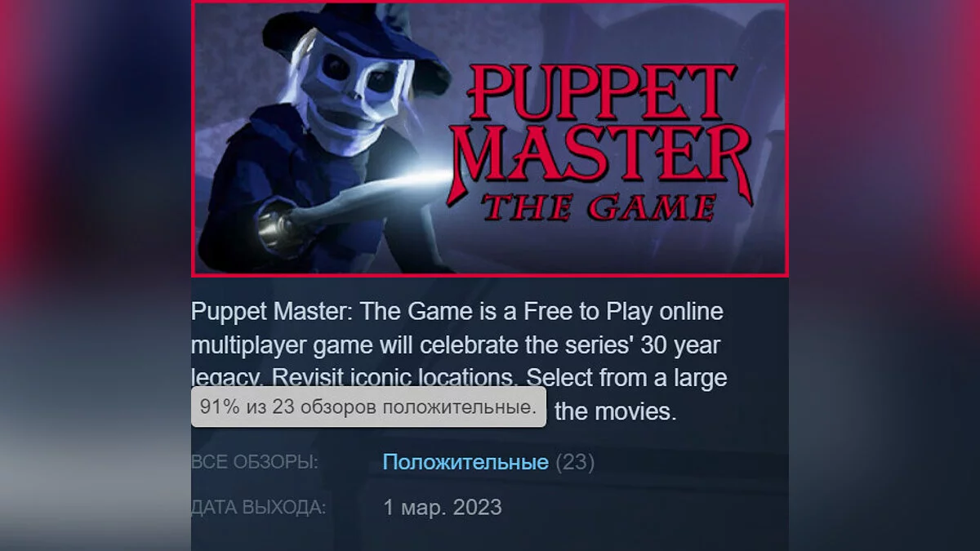This screenshot has width=980, height=551.
Task: Click THE GAME subtitle in the banner
Action: tap(599, 206)
